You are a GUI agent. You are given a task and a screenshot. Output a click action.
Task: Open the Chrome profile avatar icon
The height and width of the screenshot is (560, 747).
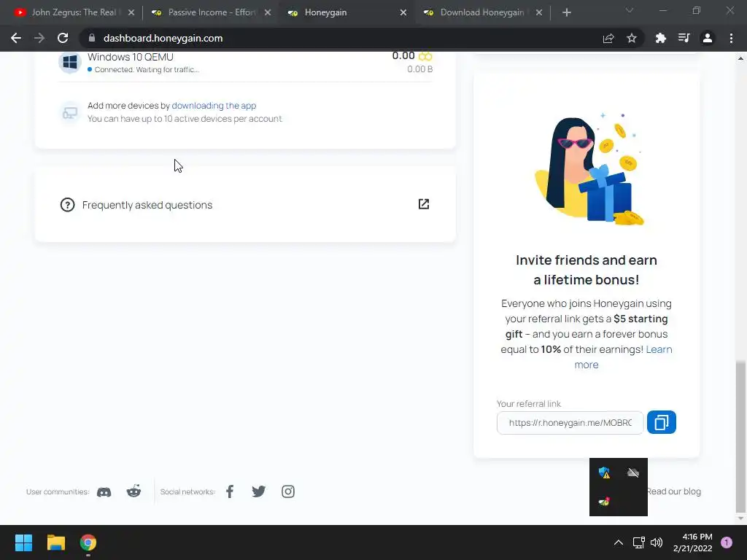[x=708, y=38]
